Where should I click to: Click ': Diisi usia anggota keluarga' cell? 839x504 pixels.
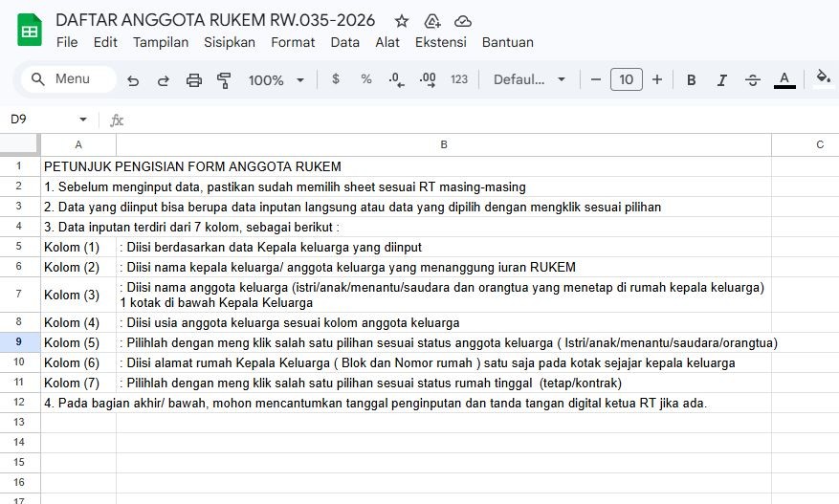point(444,322)
